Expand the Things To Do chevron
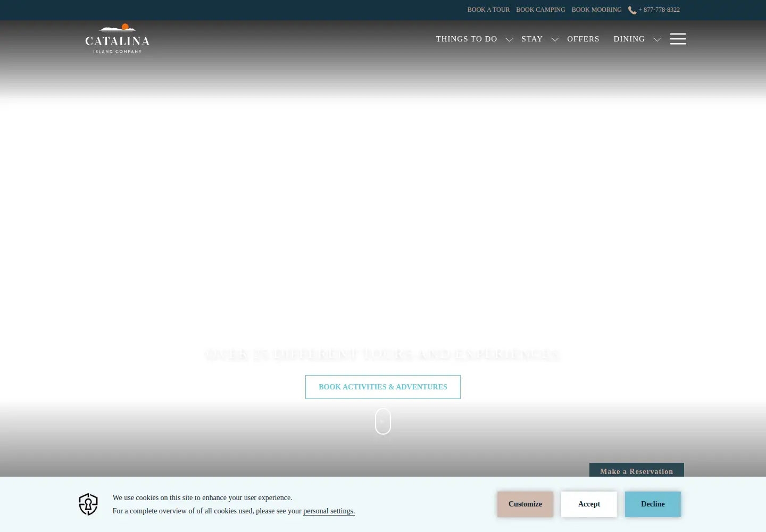The height and width of the screenshot is (532, 766). pos(509,39)
